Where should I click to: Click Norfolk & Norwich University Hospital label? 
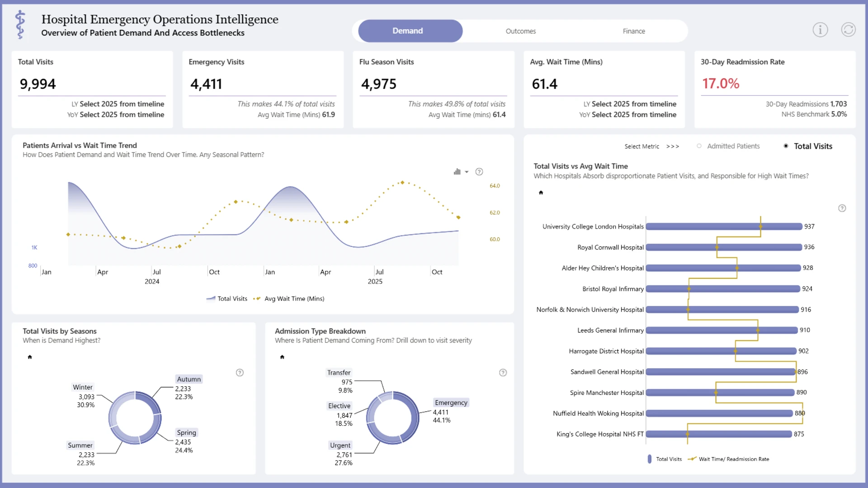pyautogui.click(x=590, y=310)
